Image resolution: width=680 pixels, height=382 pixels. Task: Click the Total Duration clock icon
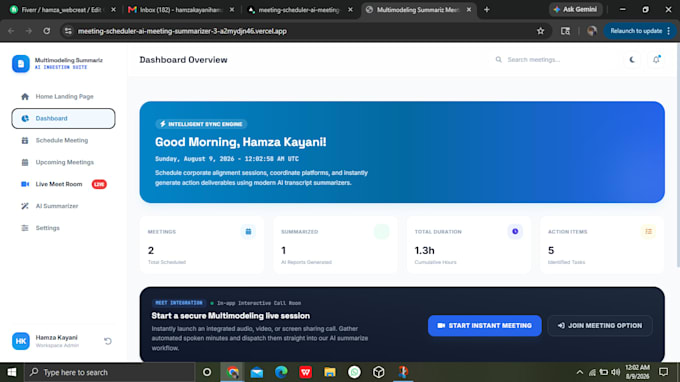point(515,232)
